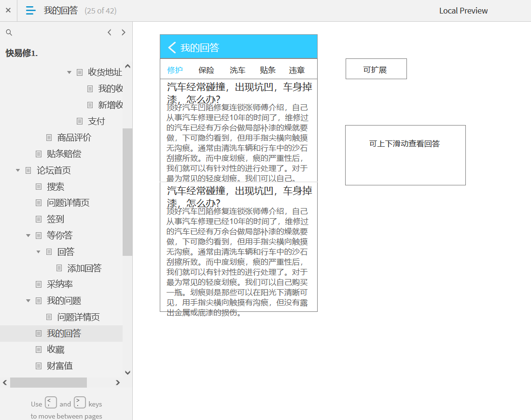
Task: Click page icon beside 采纳率
Action: click(39, 284)
